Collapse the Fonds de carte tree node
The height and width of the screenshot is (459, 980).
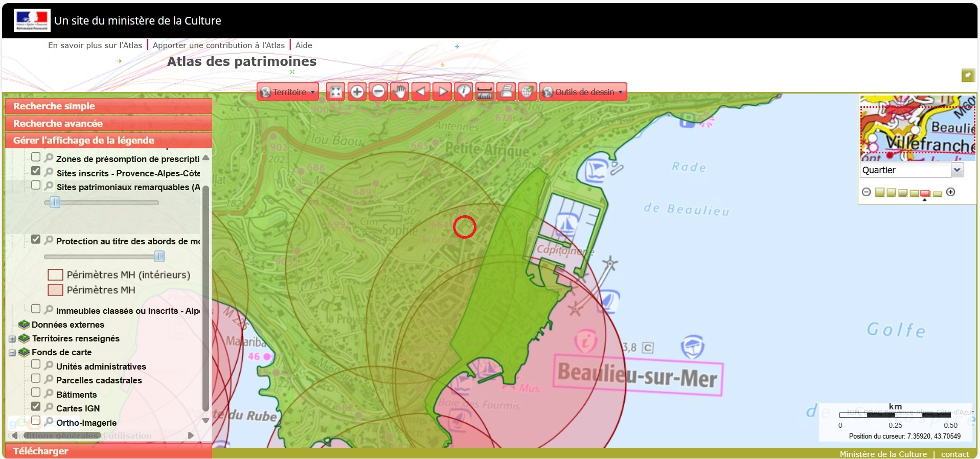click(12, 353)
